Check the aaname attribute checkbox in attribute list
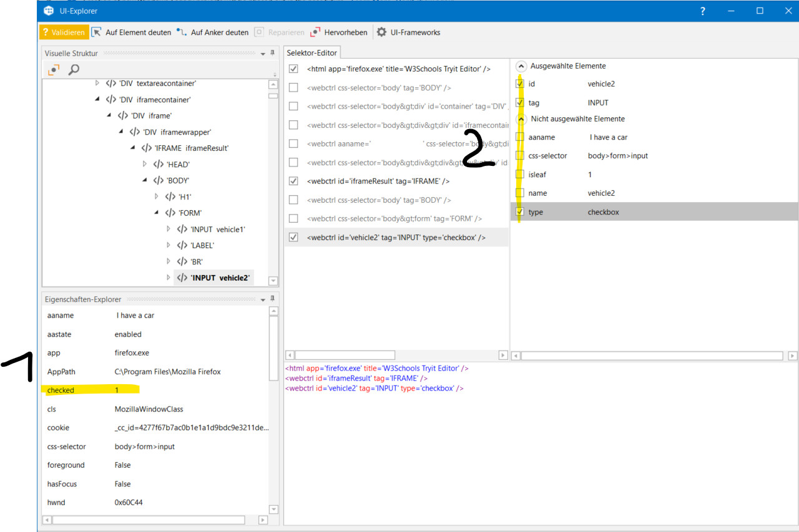Viewport: 799px width, 532px height. 520,137
